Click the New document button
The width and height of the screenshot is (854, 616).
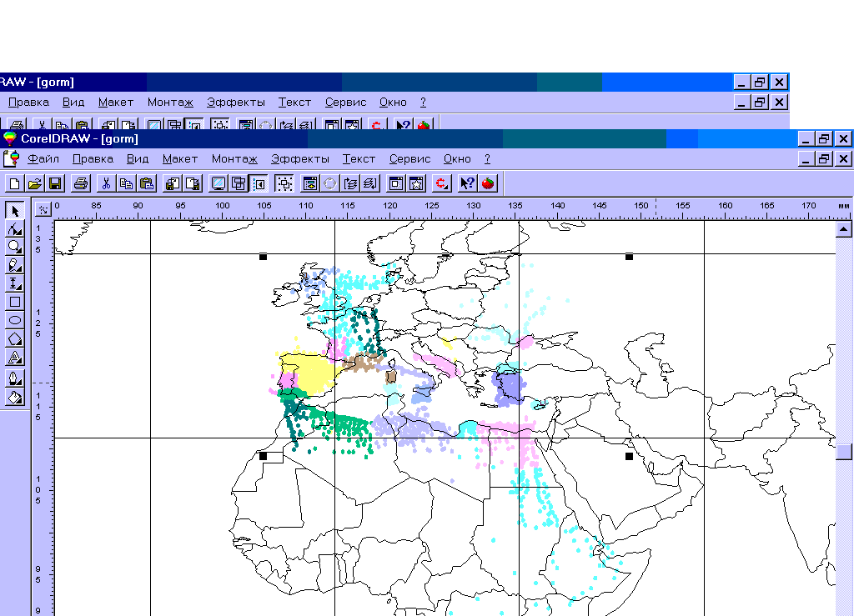coord(14,183)
